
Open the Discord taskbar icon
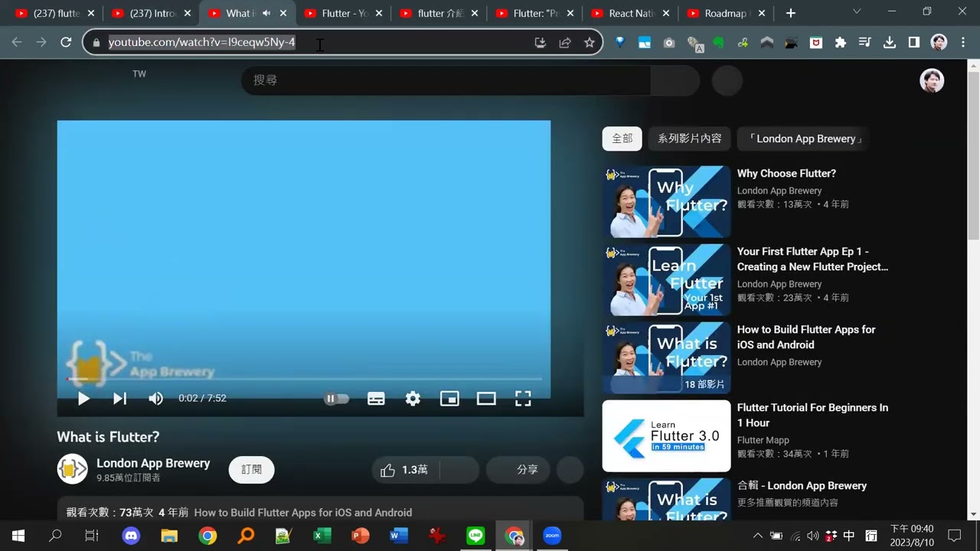[132, 536]
